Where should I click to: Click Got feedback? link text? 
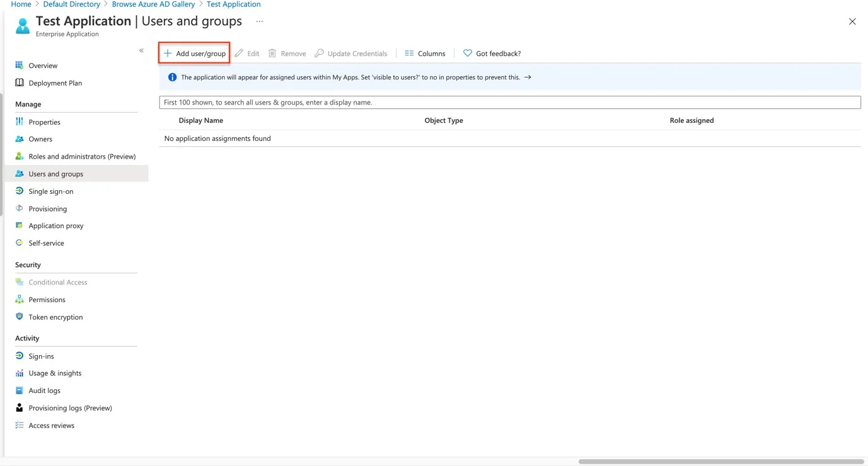click(499, 54)
